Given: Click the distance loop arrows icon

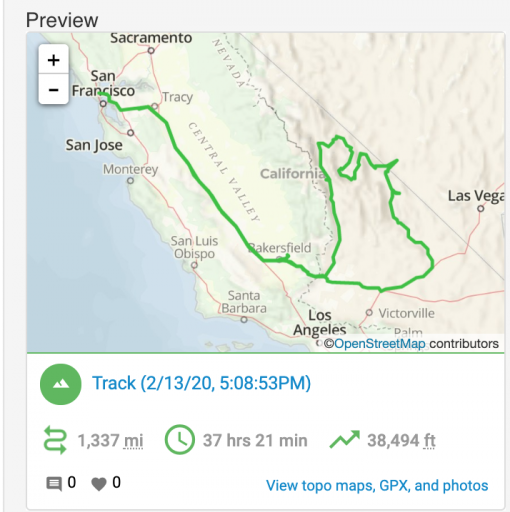Looking at the screenshot, I should tap(55, 440).
